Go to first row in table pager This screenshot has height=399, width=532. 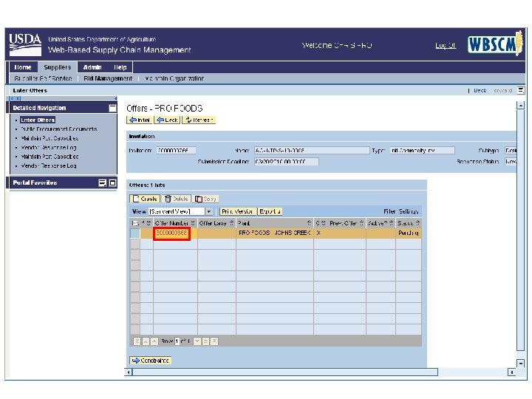137,341
